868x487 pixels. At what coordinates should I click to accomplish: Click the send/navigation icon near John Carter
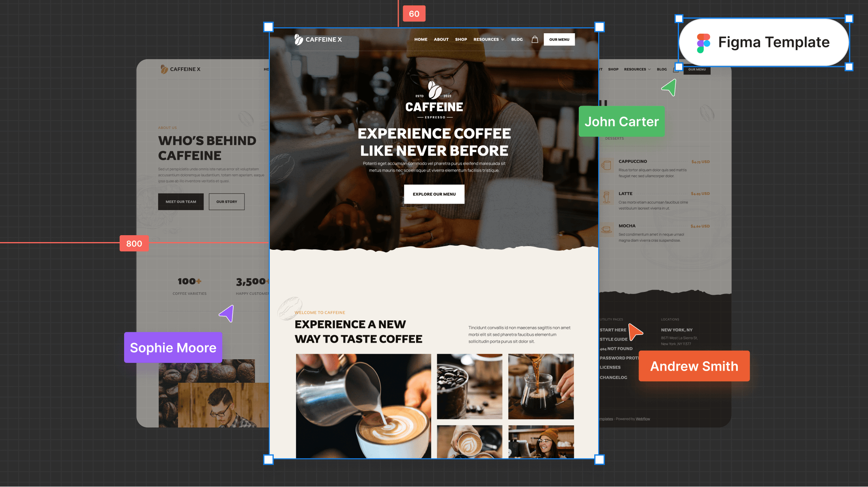click(668, 88)
